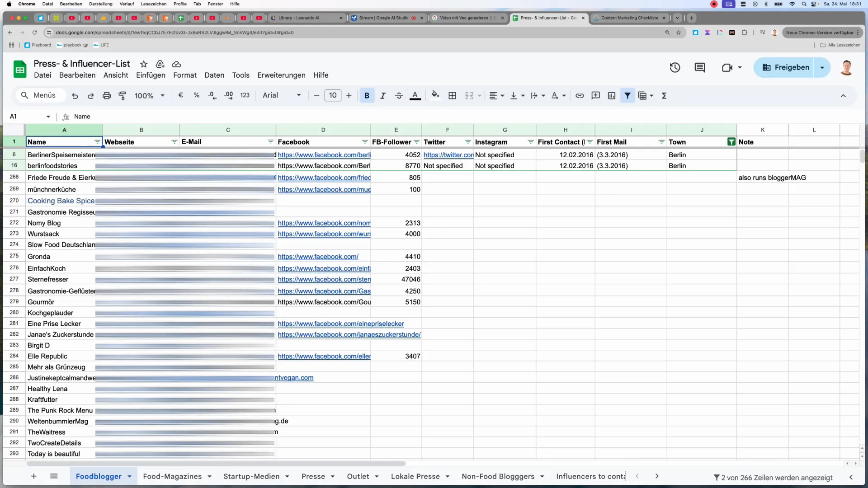
Task: Open active Town column filter
Action: [x=731, y=142]
